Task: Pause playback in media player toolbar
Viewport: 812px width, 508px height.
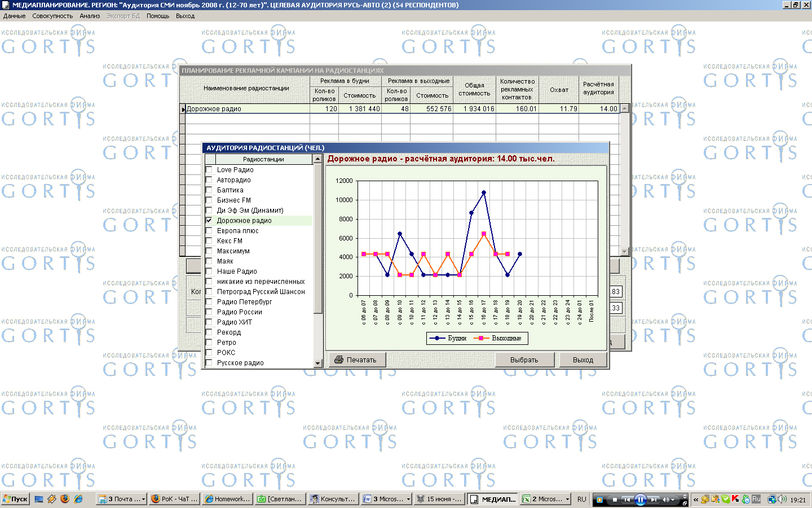Action: coord(641,500)
